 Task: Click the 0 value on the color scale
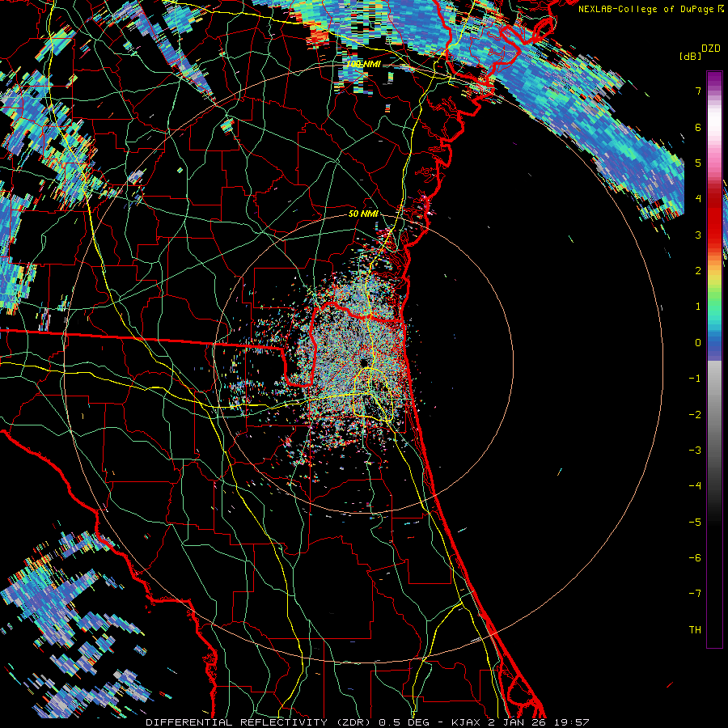pyautogui.click(x=698, y=343)
